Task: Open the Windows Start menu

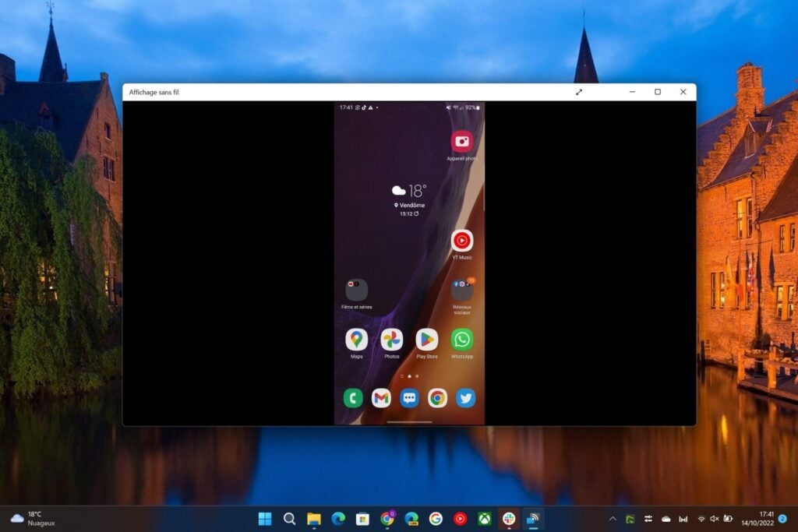Action: click(x=265, y=519)
